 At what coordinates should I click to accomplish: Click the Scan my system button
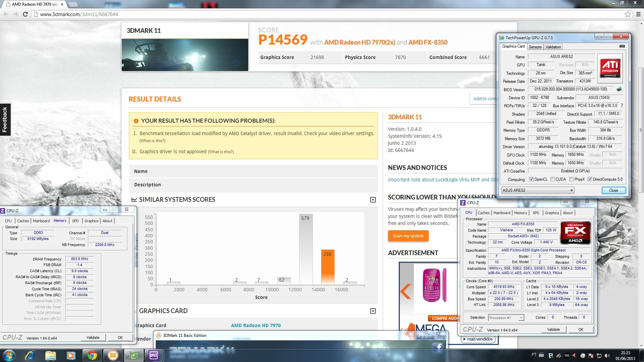point(408,236)
